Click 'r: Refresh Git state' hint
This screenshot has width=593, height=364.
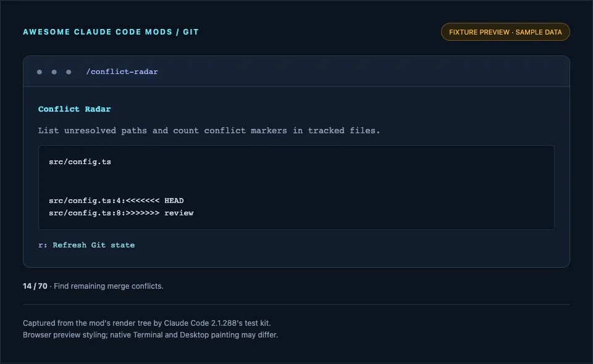86,245
